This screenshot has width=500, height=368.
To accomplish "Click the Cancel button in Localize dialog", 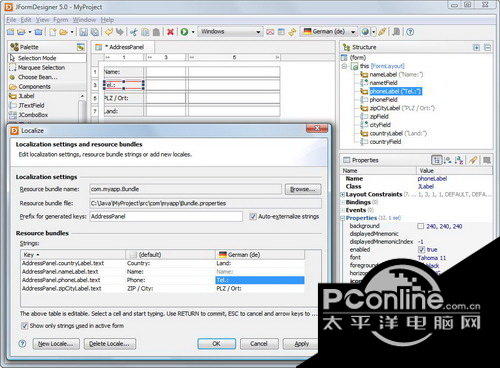I will point(259,344).
